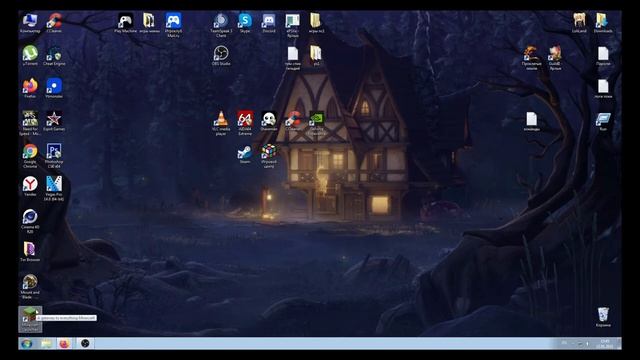This screenshot has width=640, height=360.
Task: Launch the Игровой центр cube icon
Action: pos(269,156)
